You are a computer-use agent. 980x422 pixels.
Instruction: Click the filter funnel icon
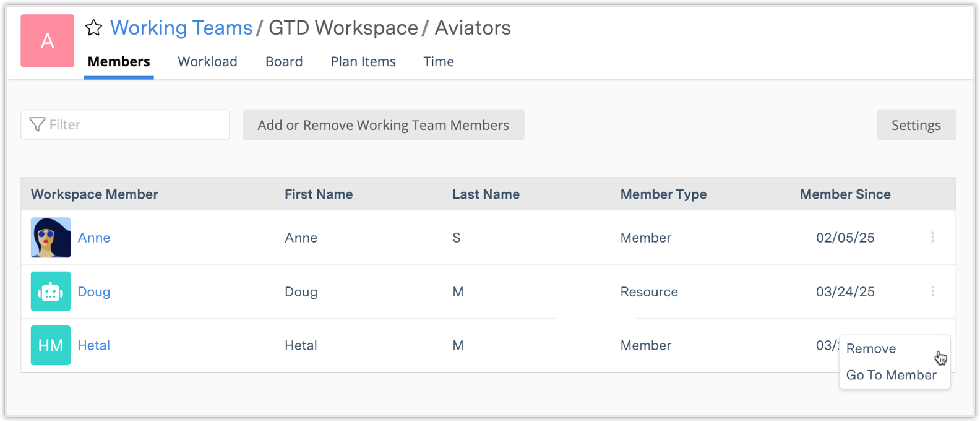coord(37,124)
